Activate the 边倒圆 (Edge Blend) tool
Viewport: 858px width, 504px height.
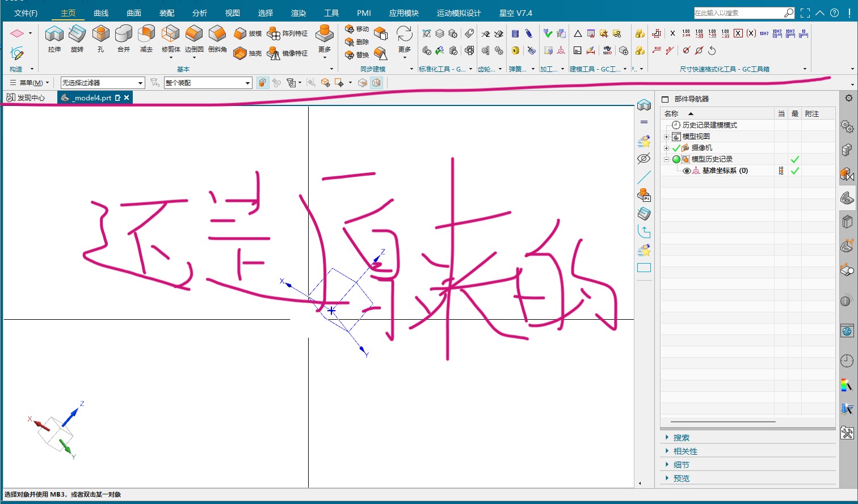[x=194, y=39]
